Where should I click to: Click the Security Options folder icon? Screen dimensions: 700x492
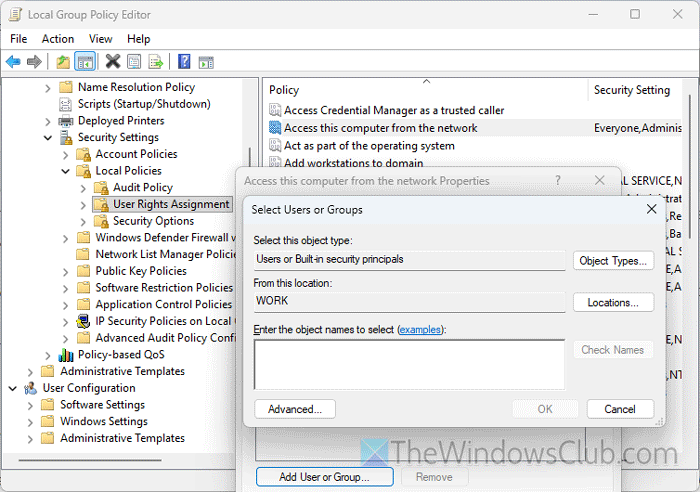(x=101, y=221)
